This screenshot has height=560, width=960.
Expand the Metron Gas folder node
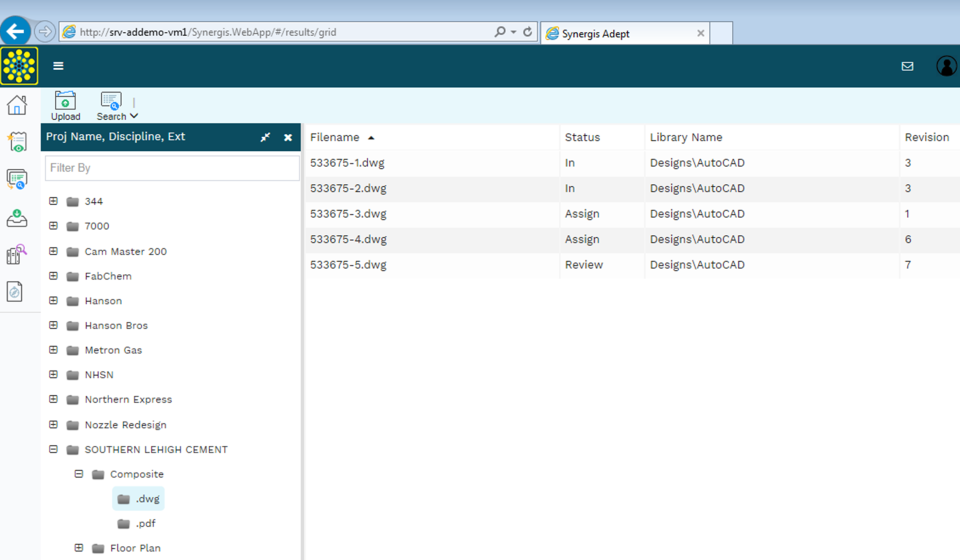pyautogui.click(x=53, y=349)
